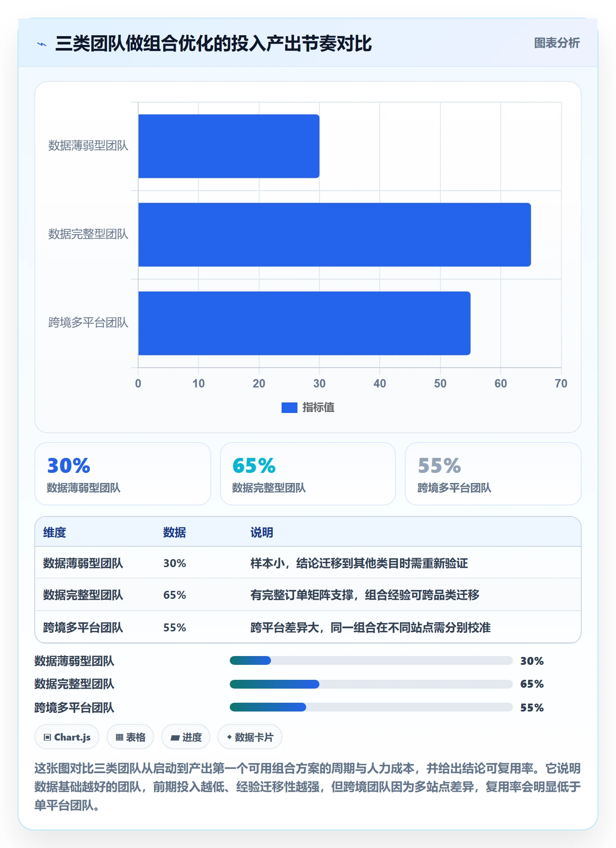Click the 跨平台差异大 description cell

pos(370,627)
